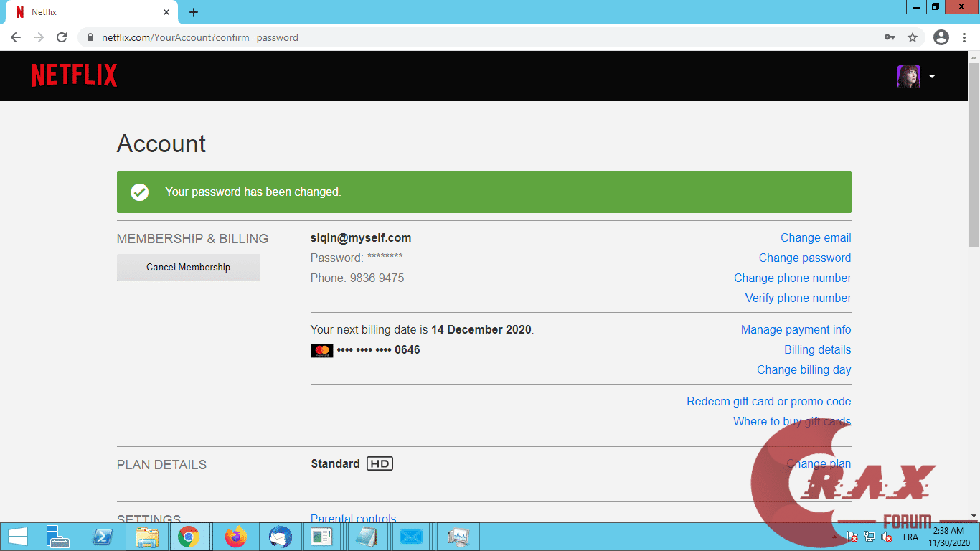Reload the Netflix account page

pos(62,37)
